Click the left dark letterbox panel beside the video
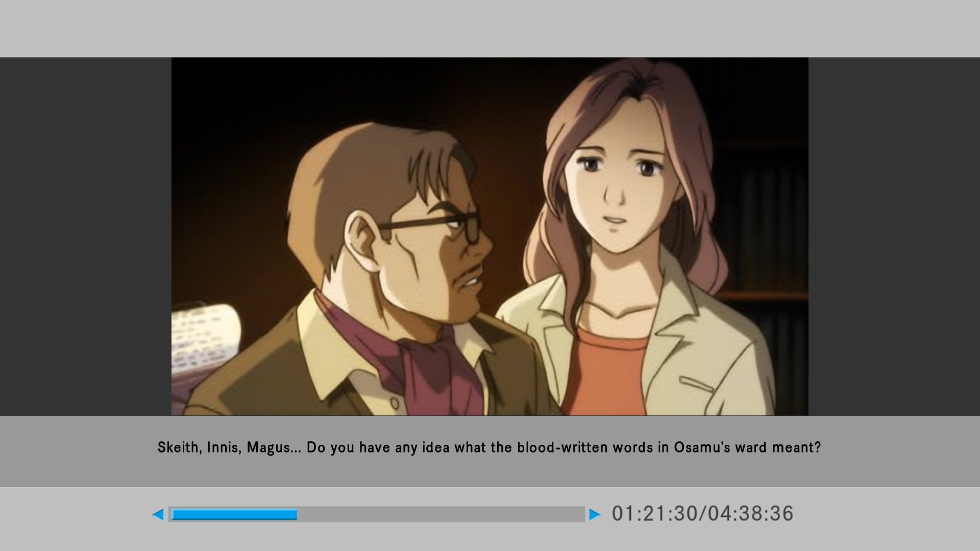Image resolution: width=980 pixels, height=551 pixels. coord(85,236)
